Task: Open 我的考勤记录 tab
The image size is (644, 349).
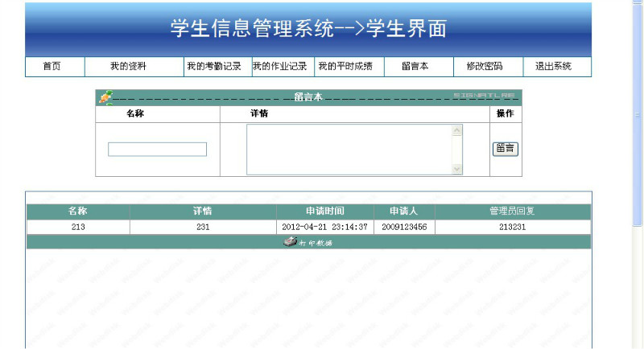Action: coord(214,67)
